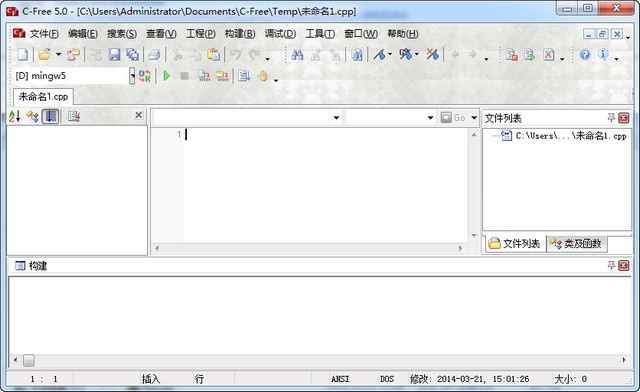The width and height of the screenshot is (640, 392).
Task: Open the 构建(B) menu
Action: point(240,33)
